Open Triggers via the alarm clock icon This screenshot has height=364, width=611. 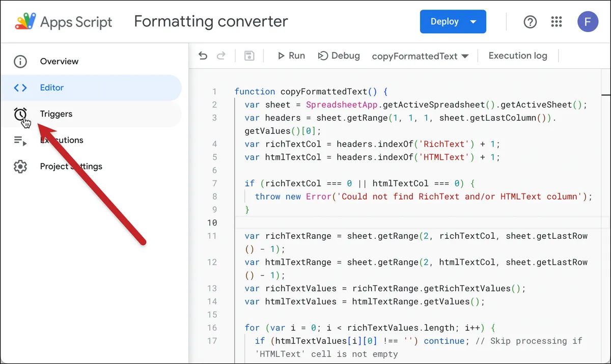[20, 114]
